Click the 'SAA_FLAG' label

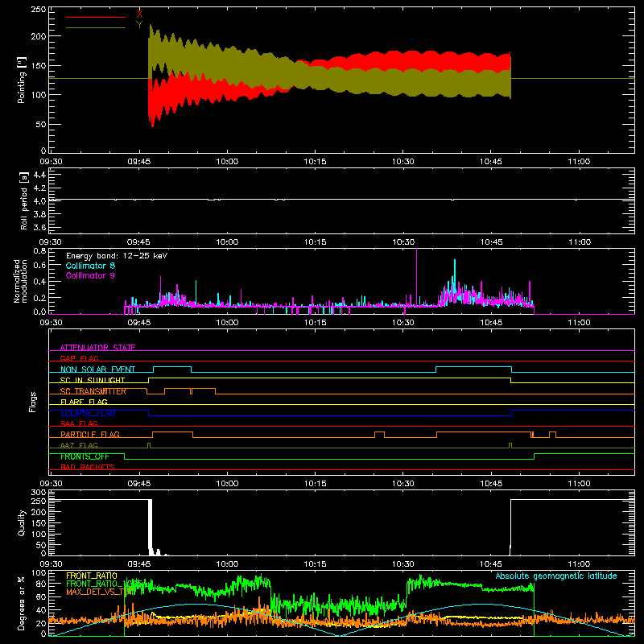[79, 423]
